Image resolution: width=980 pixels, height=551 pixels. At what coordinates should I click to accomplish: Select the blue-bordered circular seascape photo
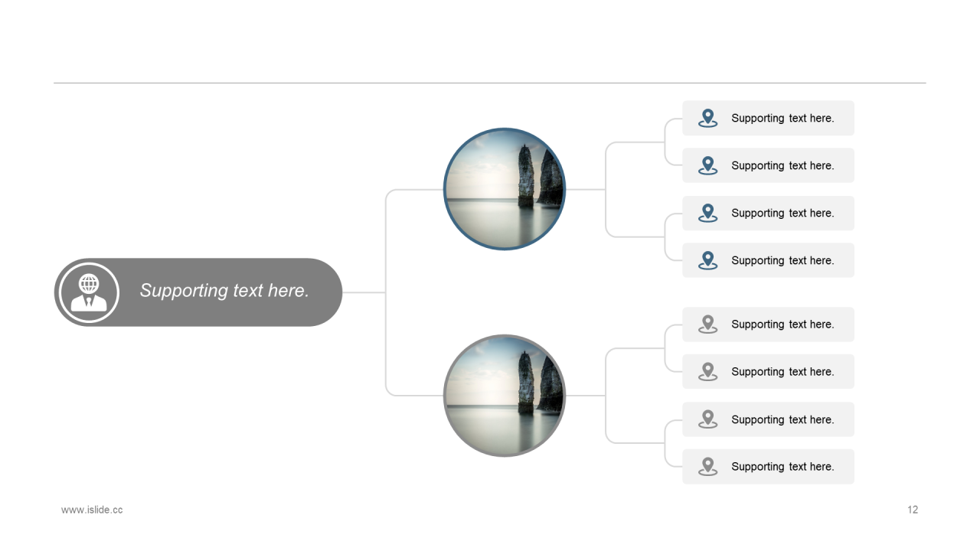(505, 189)
